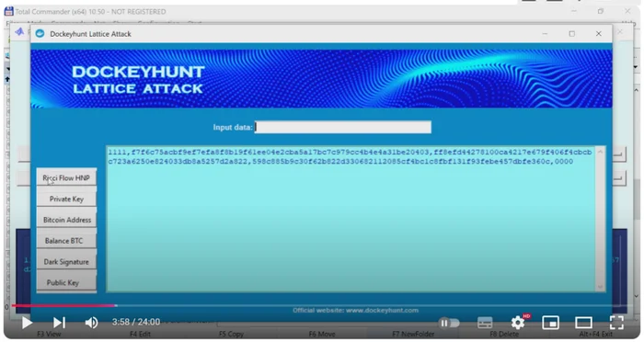
Task: Skip to the next video
Action: (x=59, y=323)
